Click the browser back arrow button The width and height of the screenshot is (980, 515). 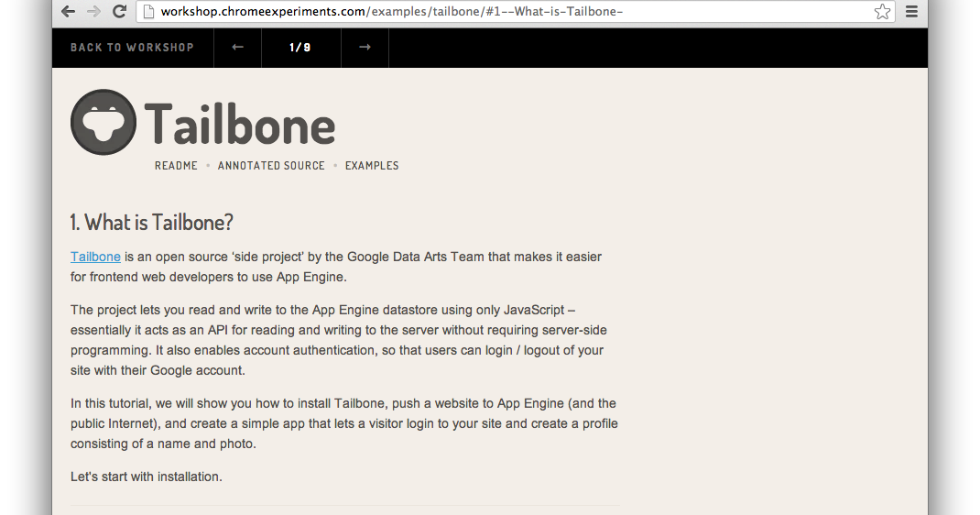click(68, 11)
